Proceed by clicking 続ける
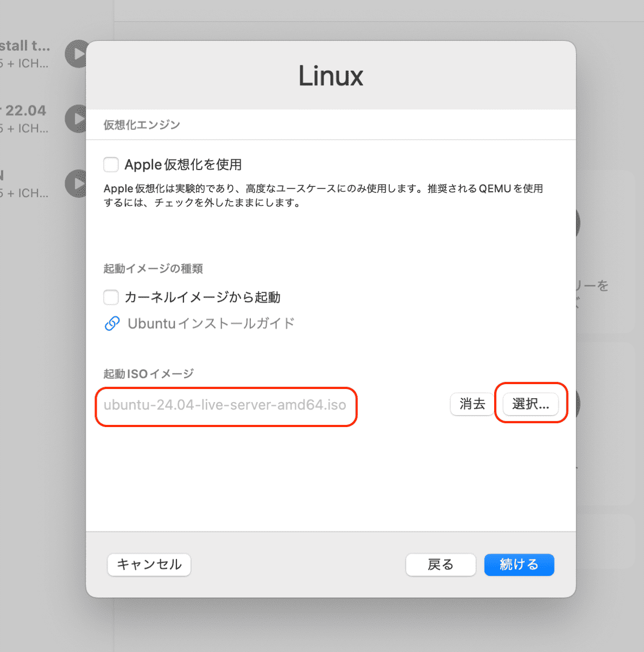The width and height of the screenshot is (644, 652). (519, 565)
